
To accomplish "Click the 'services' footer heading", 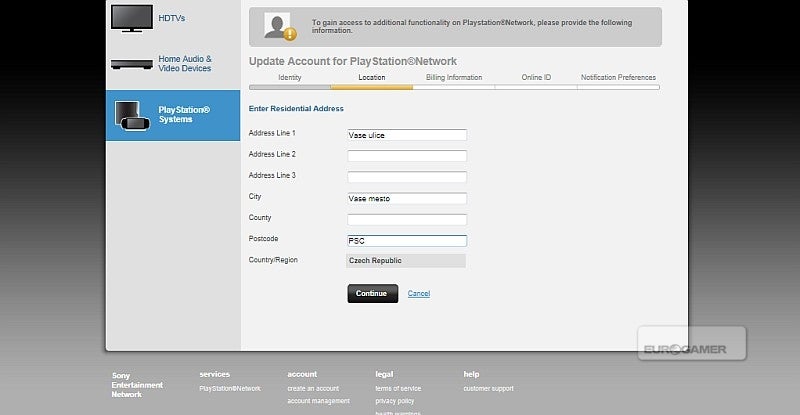I will pos(215,374).
